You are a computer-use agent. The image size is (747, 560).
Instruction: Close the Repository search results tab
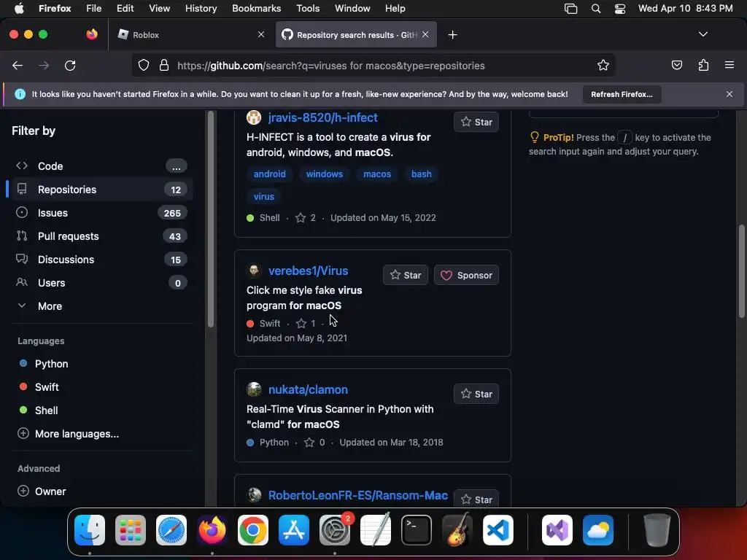pyautogui.click(x=425, y=34)
